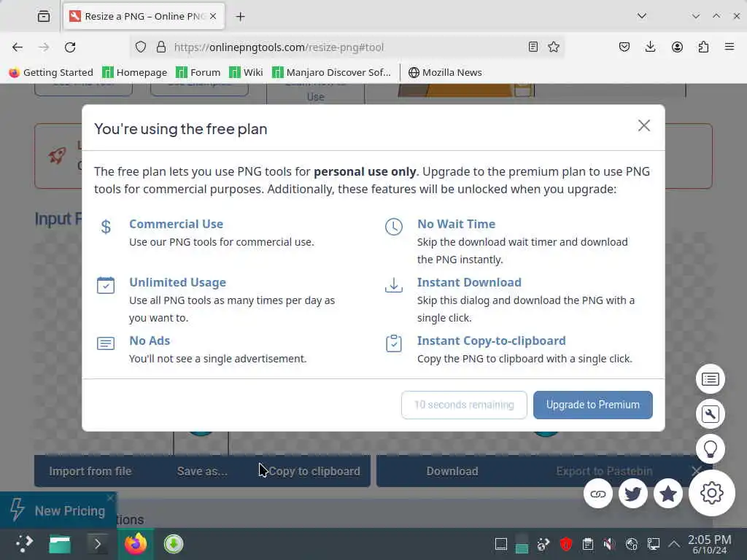The image size is (747, 560).
Task: Expand the system tray hidden icons arrow
Action: [673, 544]
